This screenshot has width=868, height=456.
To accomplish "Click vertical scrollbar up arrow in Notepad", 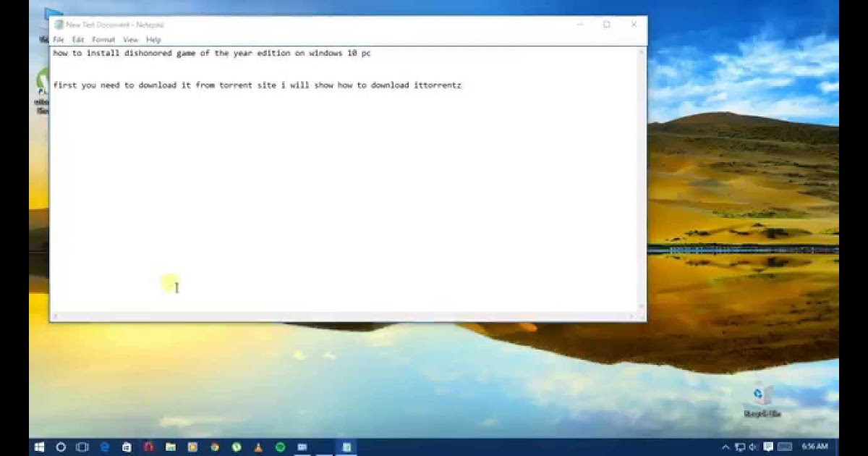I will (x=642, y=52).
